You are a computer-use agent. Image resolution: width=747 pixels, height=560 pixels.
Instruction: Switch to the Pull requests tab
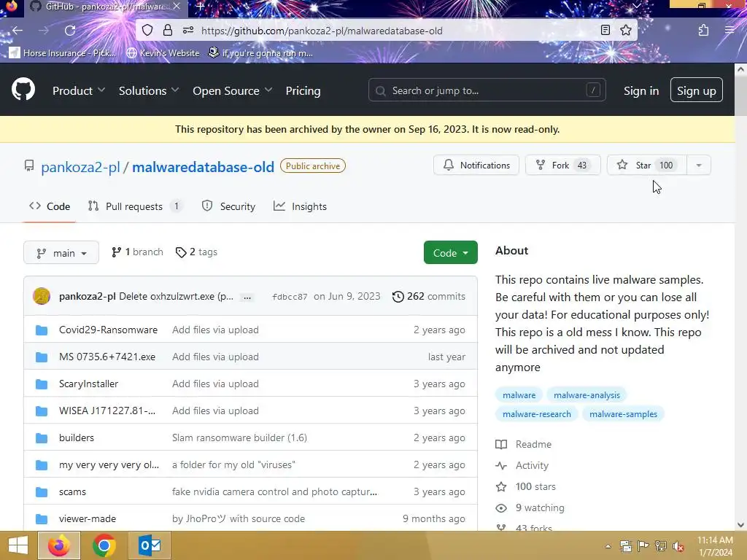coord(135,206)
